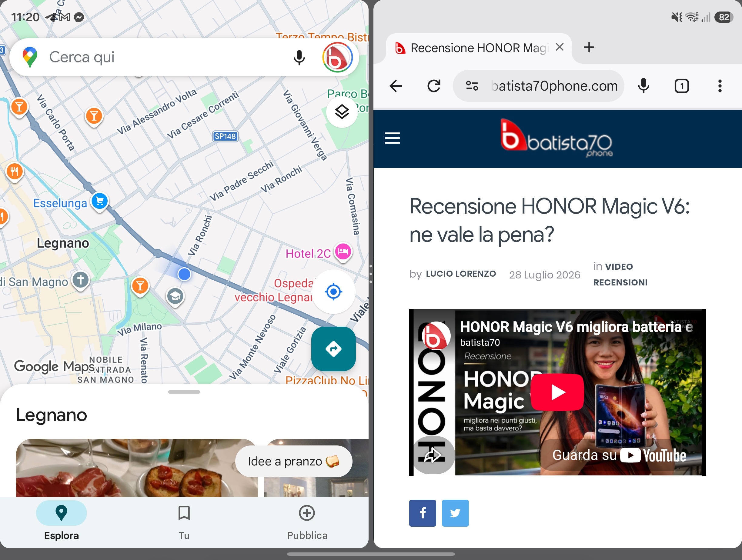Tap the school marker on the map
Screen dimensions: 742x560
click(x=175, y=296)
